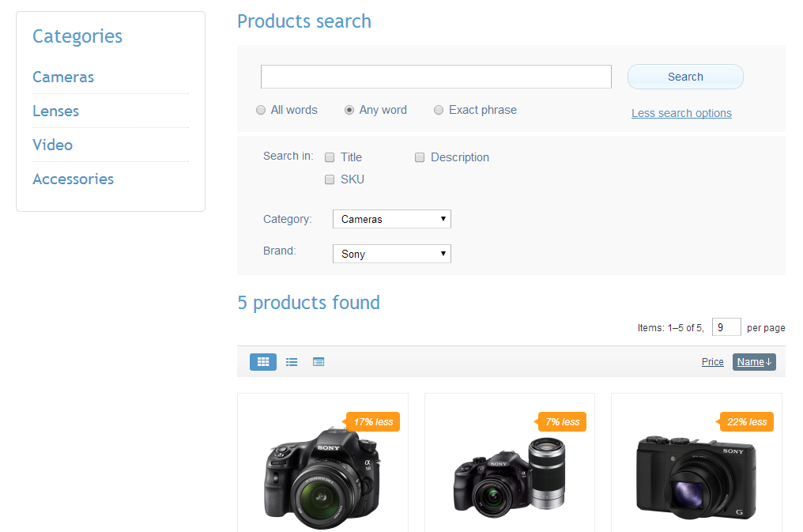
Task: Click the products search text field
Action: [435, 77]
